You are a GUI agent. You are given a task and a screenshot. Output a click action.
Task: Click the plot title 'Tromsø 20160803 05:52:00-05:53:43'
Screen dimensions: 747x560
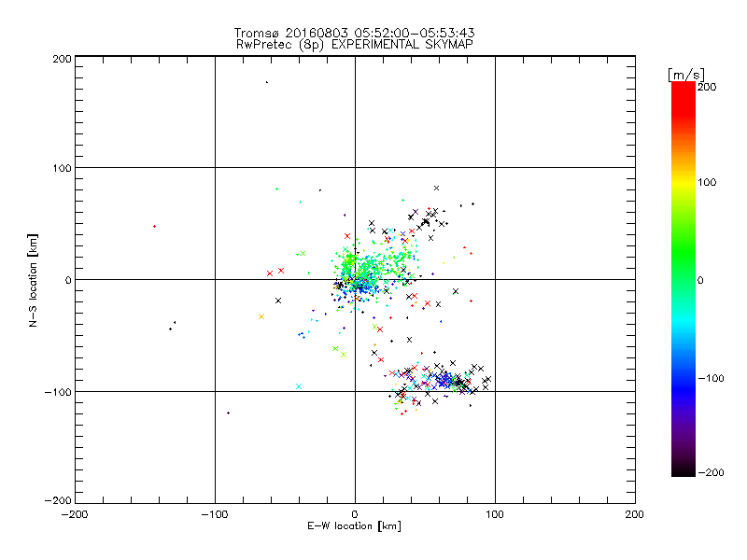coord(354,33)
